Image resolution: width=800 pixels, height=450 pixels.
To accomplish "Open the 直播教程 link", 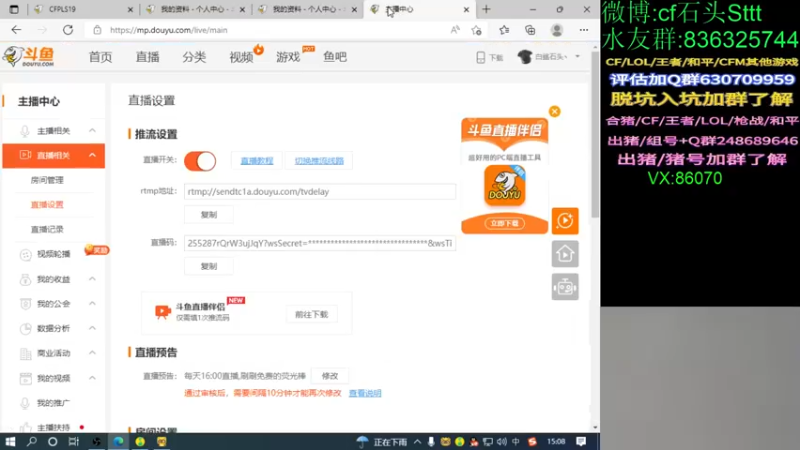I will click(257, 161).
